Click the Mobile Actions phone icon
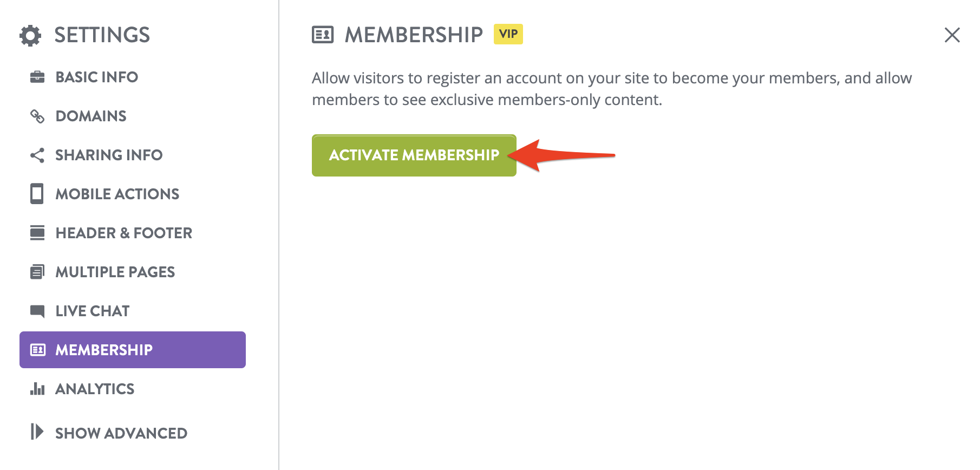 tap(37, 194)
